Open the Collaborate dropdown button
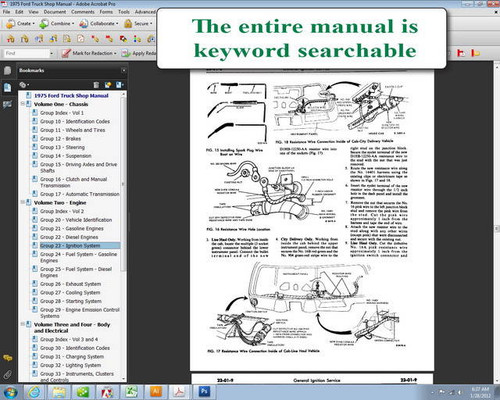500x400 pixels. tap(99, 24)
